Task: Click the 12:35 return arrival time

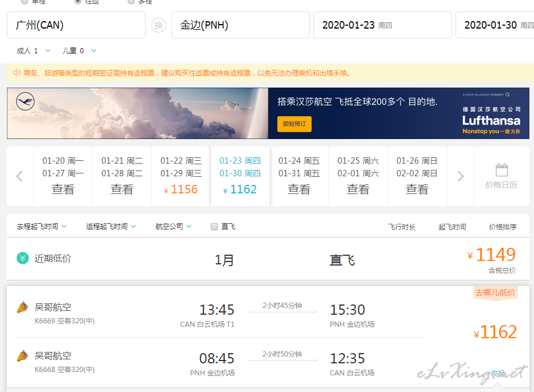Action: (x=347, y=358)
